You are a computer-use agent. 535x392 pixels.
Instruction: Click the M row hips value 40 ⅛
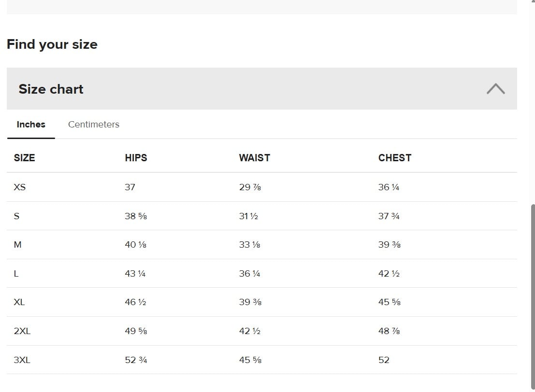point(135,245)
